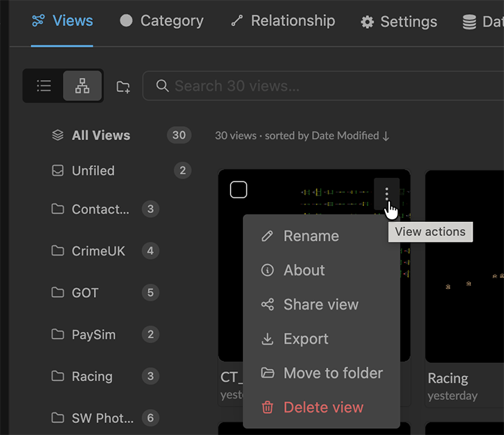Choose About from context menu

(x=321, y=270)
